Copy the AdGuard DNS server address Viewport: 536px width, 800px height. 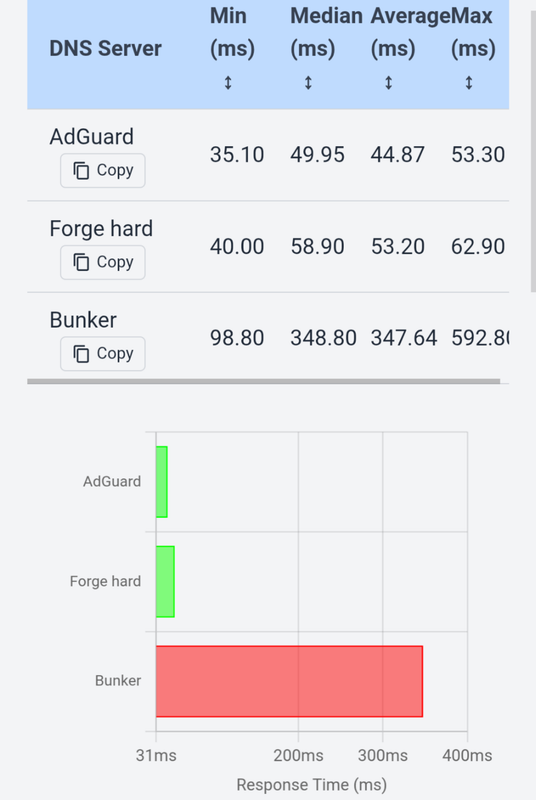click(103, 170)
